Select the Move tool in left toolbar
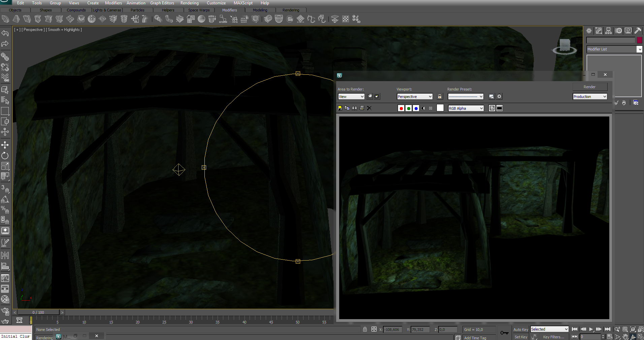644x340 pixels. 5,145
